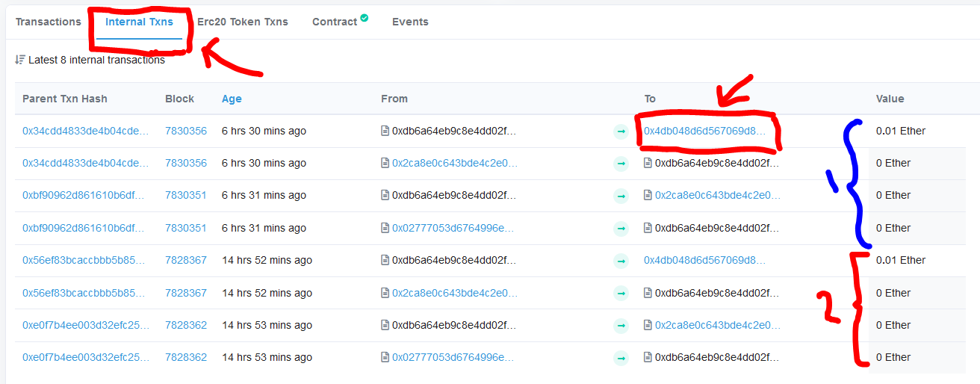Click contract icon before To 0xdb6a in block 7830356
Image resolution: width=980 pixels, height=384 pixels.
[648, 164]
